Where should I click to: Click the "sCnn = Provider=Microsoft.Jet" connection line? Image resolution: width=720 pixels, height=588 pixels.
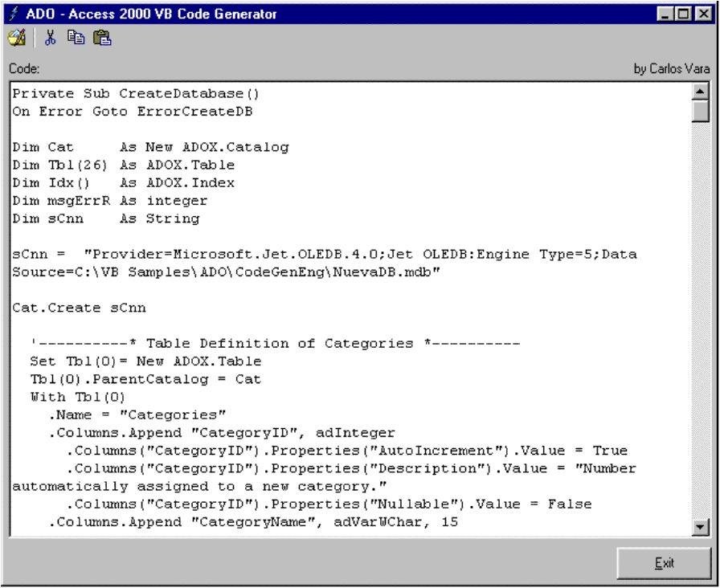click(x=325, y=255)
